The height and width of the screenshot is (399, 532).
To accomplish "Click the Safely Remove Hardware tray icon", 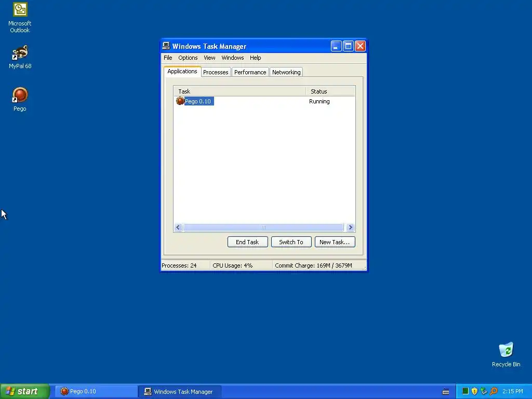I will point(484,391).
